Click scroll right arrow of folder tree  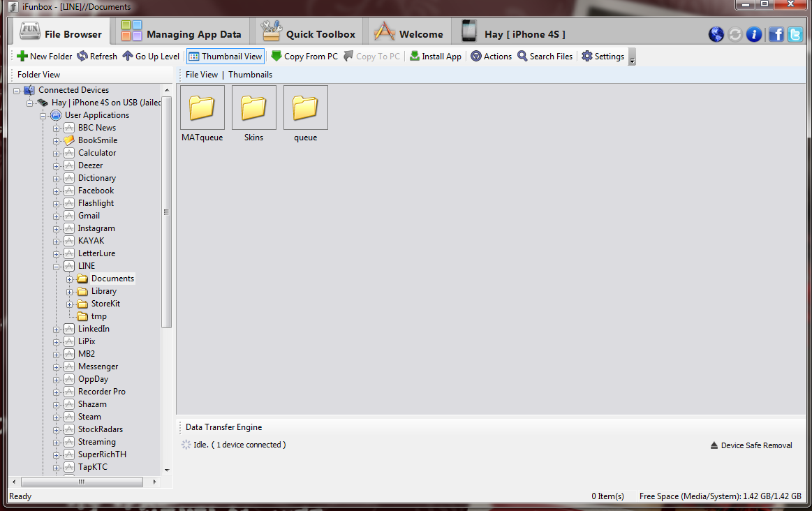[x=154, y=482]
